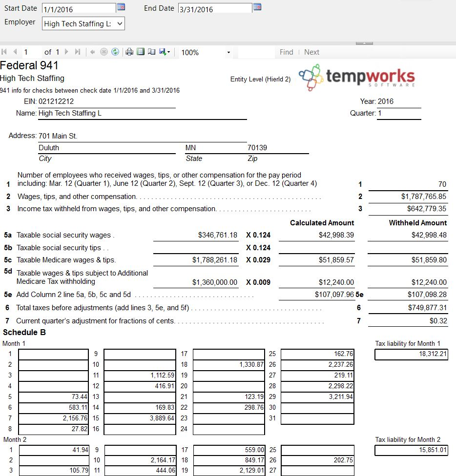Collapse the parameters pane splitter
The width and height of the screenshot is (456, 476).
(x=364, y=43)
